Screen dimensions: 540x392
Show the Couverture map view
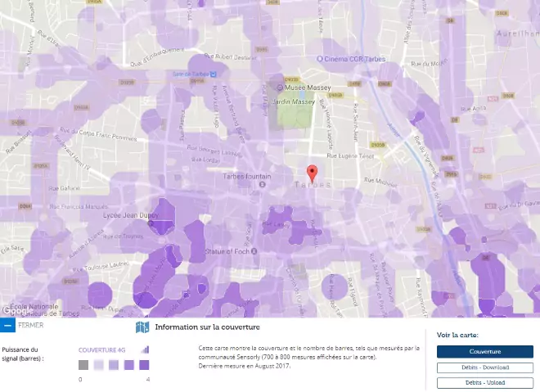484,352
